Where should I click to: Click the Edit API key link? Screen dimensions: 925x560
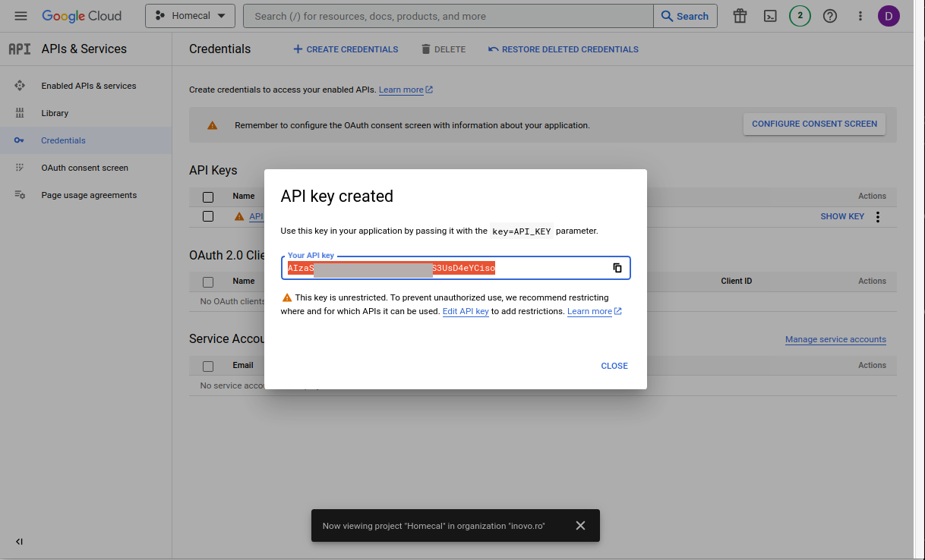point(466,311)
